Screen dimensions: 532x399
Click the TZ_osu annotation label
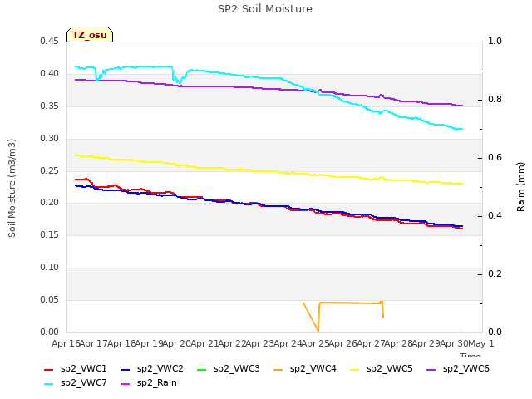tap(90, 35)
